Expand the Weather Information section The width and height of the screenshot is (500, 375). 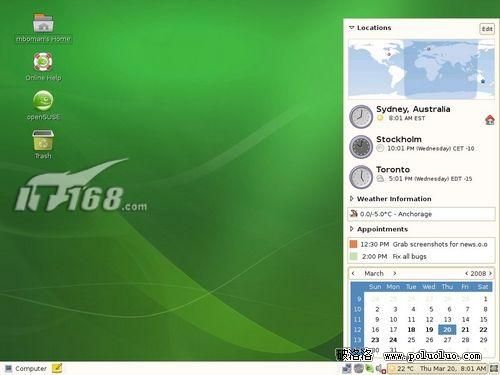(351, 199)
